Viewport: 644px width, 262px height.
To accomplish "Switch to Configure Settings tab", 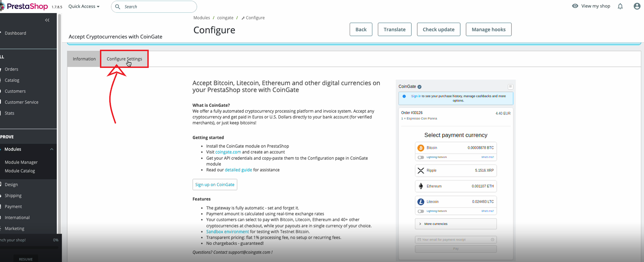I will 124,59.
